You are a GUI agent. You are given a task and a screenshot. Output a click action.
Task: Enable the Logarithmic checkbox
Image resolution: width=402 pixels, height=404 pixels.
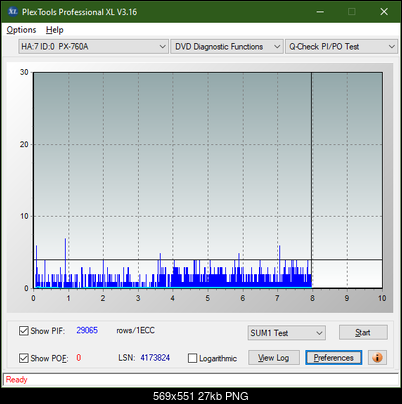(192, 358)
